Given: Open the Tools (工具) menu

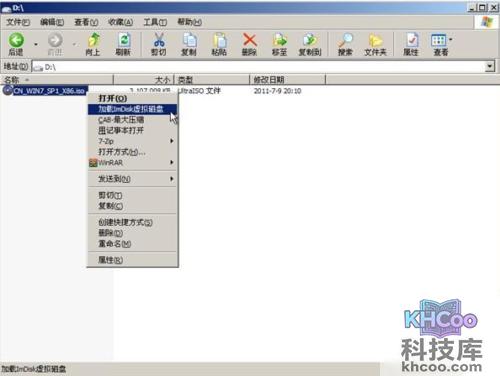Looking at the screenshot, I should [x=155, y=22].
